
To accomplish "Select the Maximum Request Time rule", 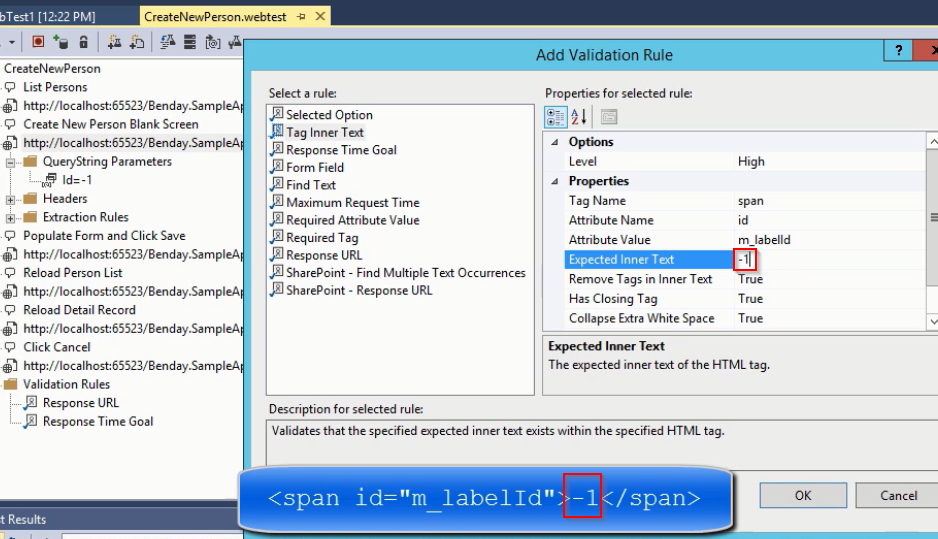I will pyautogui.click(x=352, y=203).
